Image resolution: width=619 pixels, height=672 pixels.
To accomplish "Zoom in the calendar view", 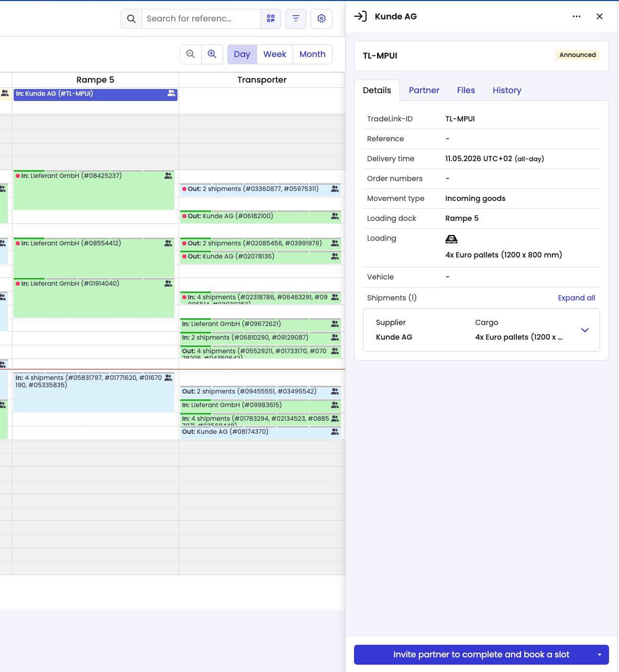I will pyautogui.click(x=212, y=54).
